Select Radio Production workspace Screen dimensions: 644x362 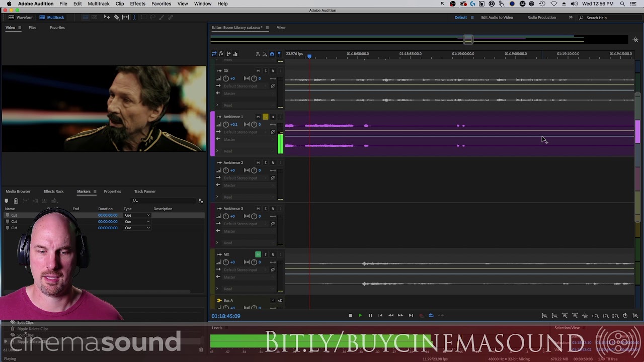tap(541, 18)
